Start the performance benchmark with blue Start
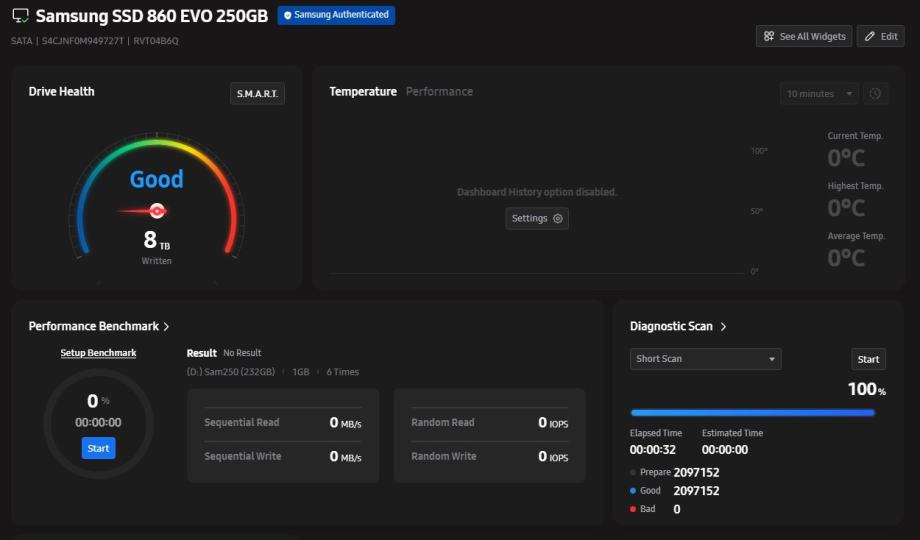 point(98,448)
